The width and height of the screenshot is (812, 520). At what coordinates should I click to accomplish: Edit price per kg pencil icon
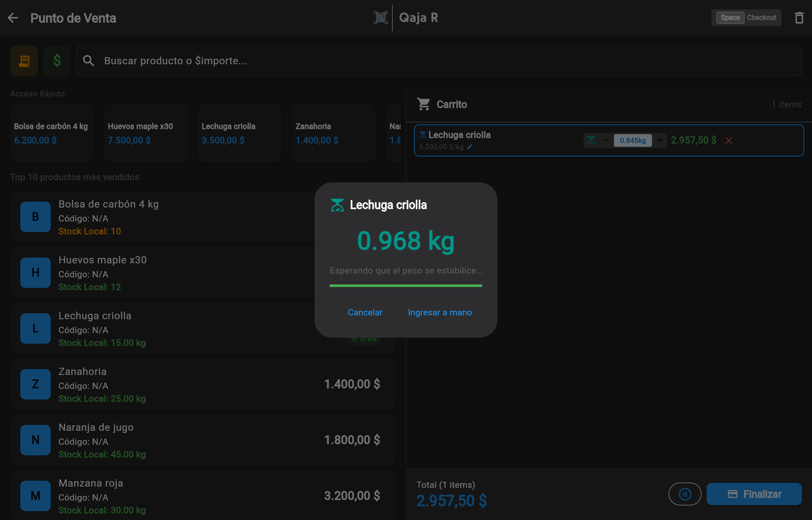click(470, 147)
